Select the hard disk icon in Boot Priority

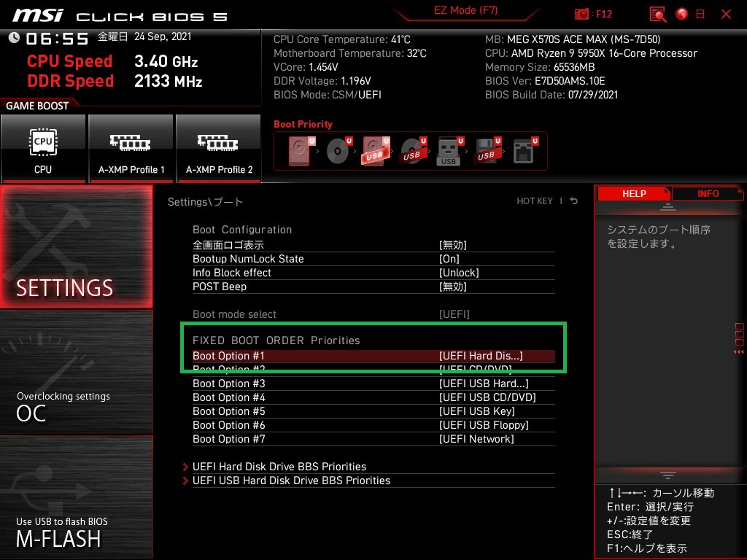[x=300, y=151]
